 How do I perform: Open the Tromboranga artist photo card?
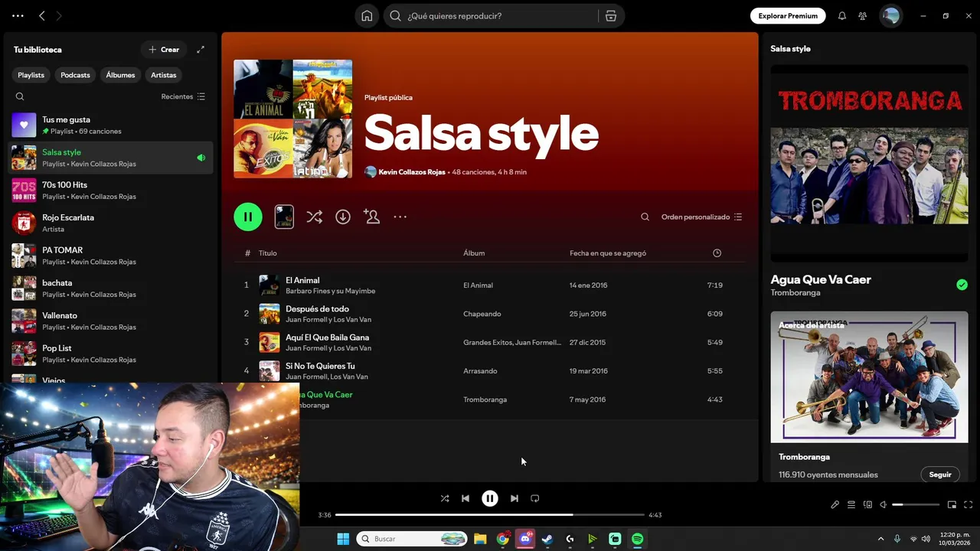tap(869, 377)
